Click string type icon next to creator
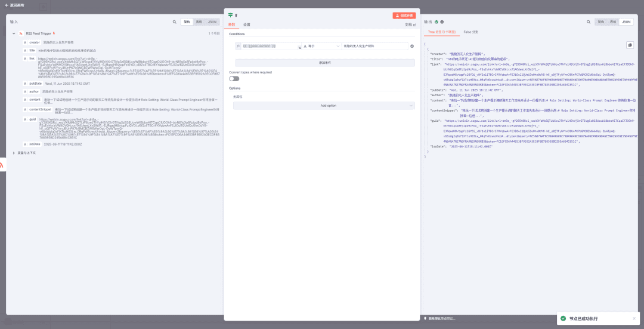This screenshot has width=644, height=329. tap(25, 42)
